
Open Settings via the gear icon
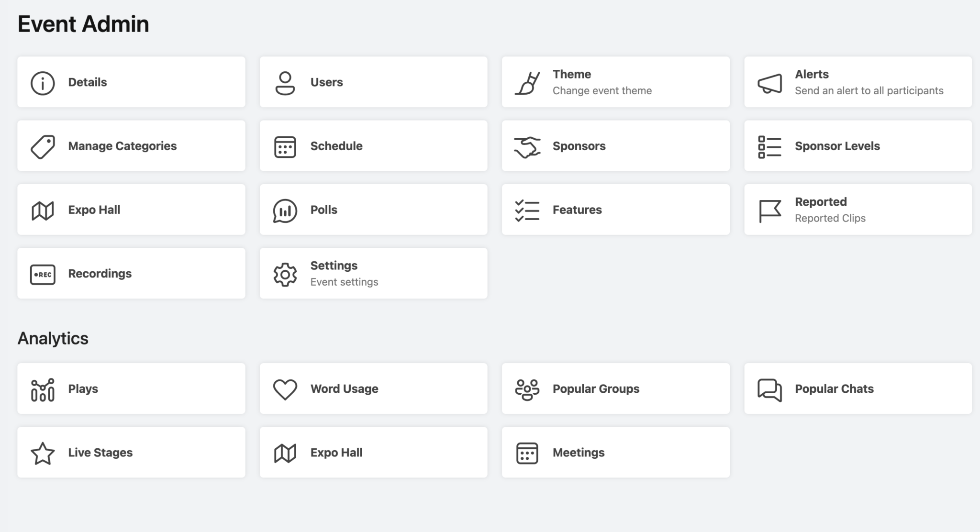[285, 273]
